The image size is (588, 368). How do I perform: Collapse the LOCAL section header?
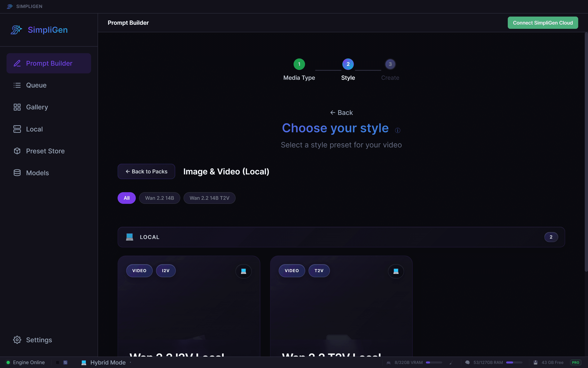point(341,237)
